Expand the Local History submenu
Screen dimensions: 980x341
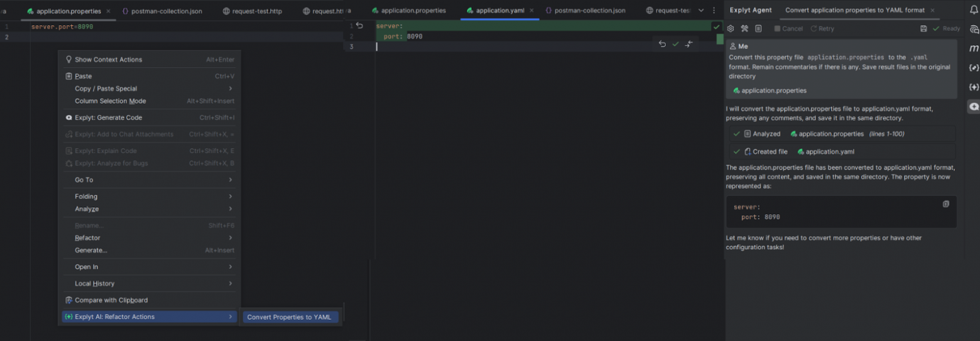pyautogui.click(x=150, y=284)
